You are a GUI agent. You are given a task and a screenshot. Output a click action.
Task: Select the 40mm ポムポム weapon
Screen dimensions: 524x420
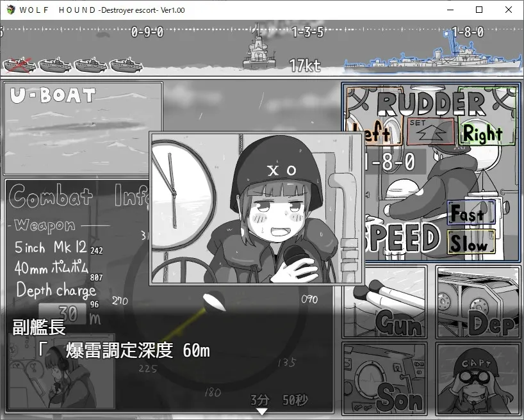(x=51, y=268)
